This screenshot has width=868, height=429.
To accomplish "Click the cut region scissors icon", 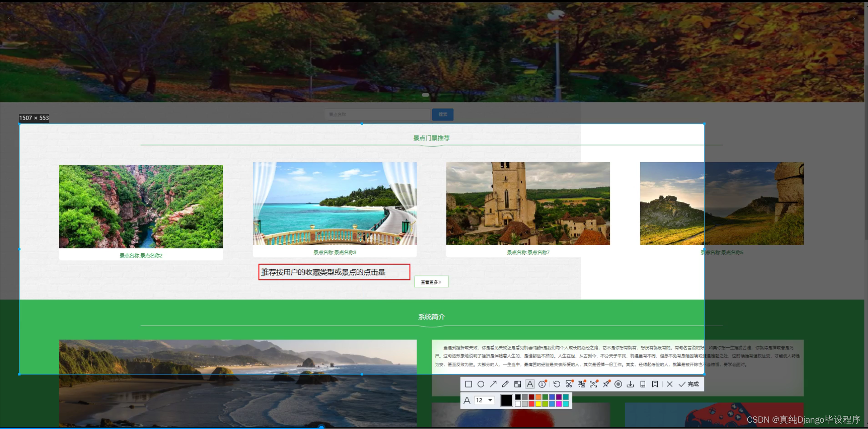I will 569,384.
